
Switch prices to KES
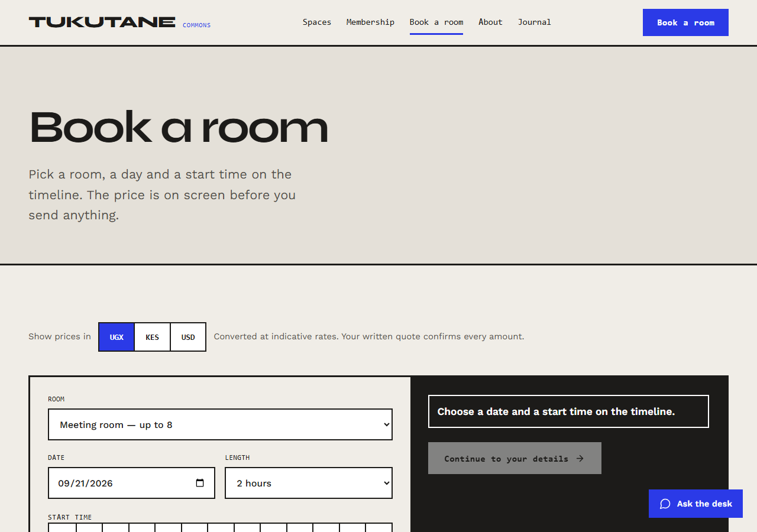(152, 337)
